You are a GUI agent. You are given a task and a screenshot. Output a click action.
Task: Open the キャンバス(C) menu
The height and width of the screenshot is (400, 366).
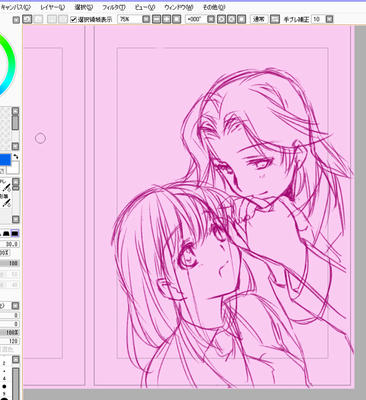tap(15, 7)
